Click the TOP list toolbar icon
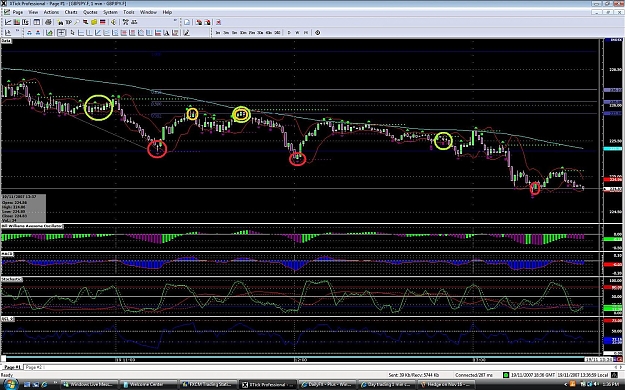This screenshot has width=625, height=390. (x=68, y=22)
